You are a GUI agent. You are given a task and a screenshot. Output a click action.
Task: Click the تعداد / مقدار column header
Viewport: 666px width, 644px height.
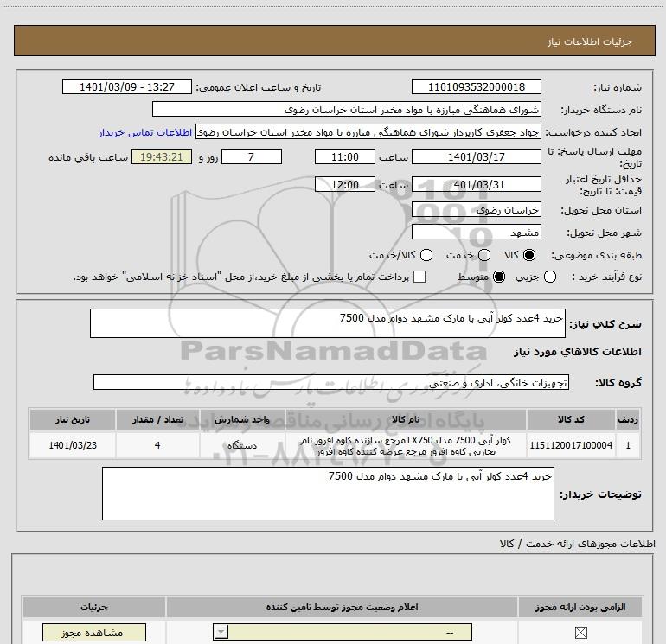pos(157,420)
